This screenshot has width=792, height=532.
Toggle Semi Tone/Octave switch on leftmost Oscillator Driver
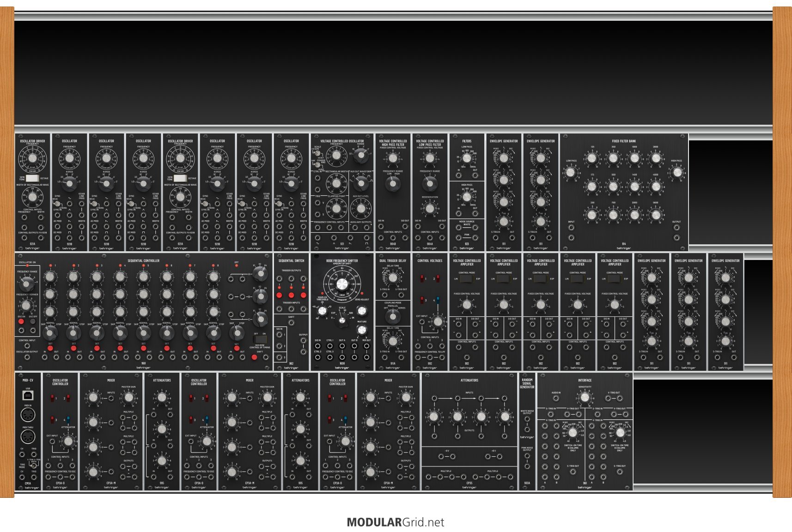click(x=32, y=178)
